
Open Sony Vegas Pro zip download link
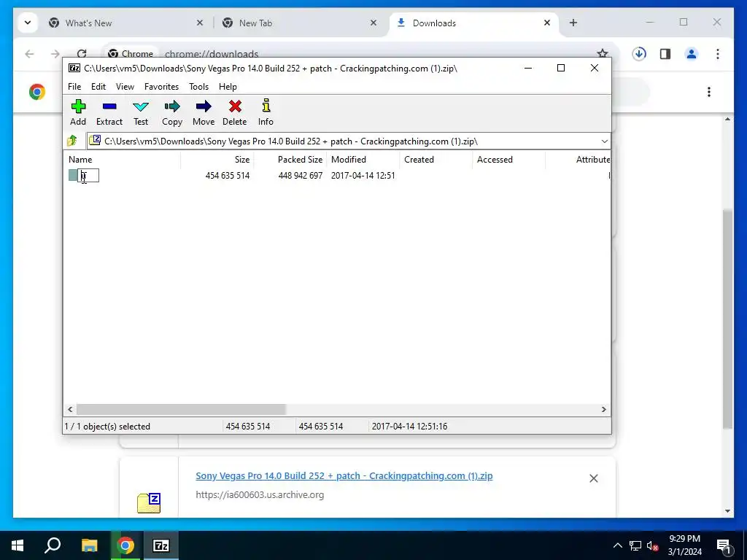tap(344, 475)
